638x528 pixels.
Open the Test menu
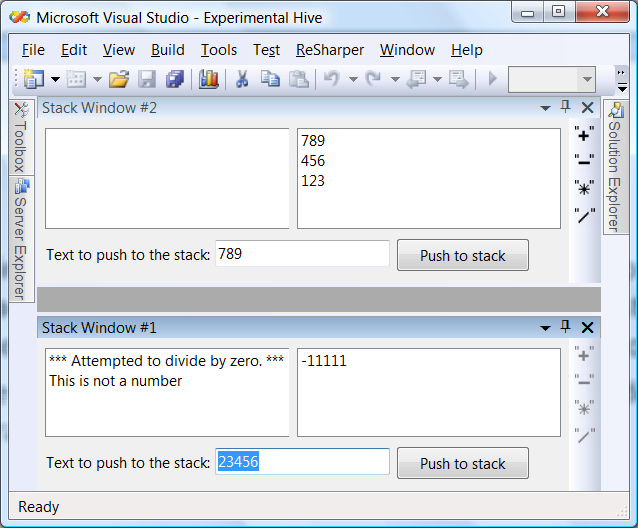coord(267,50)
